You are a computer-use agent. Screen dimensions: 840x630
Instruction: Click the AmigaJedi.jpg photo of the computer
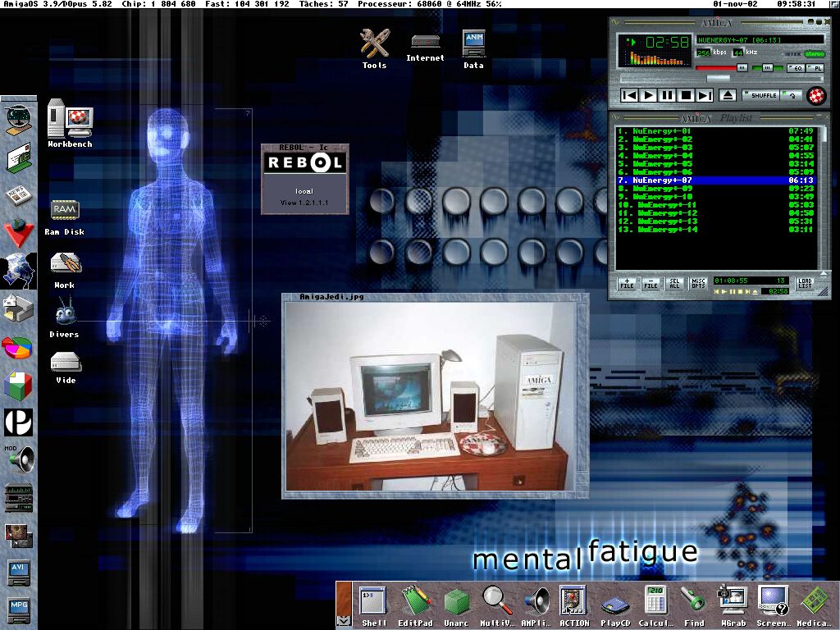point(430,396)
